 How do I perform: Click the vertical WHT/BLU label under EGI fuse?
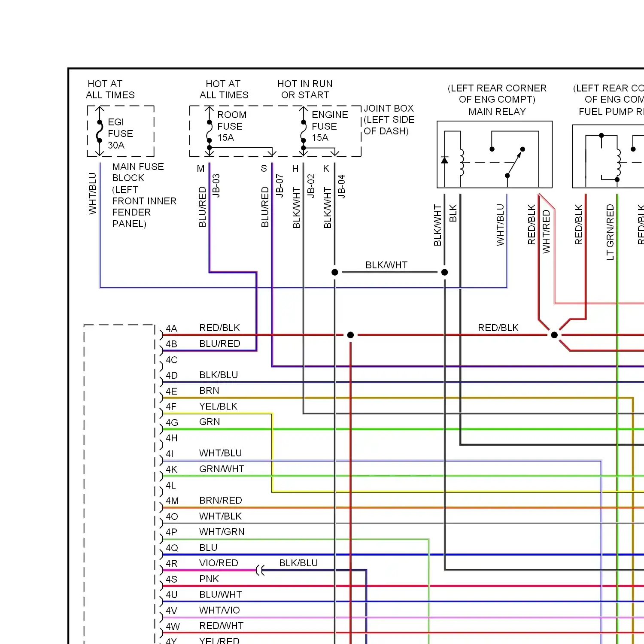(92, 193)
